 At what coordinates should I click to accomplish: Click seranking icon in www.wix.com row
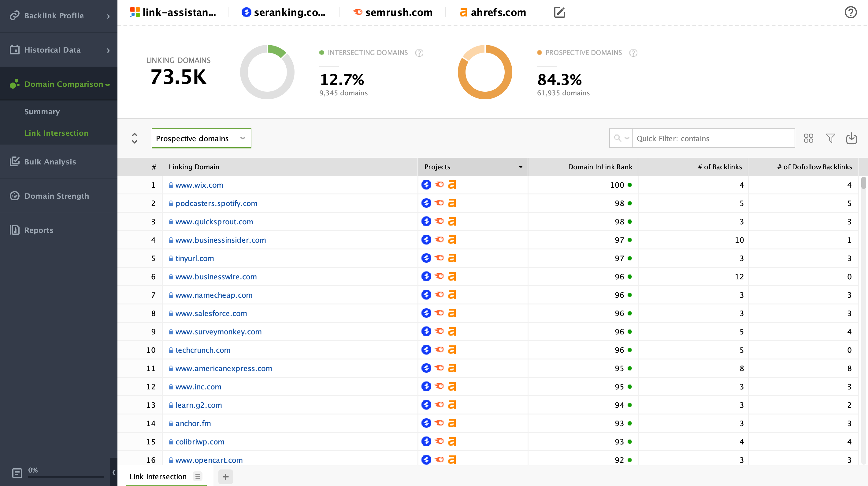pos(426,185)
